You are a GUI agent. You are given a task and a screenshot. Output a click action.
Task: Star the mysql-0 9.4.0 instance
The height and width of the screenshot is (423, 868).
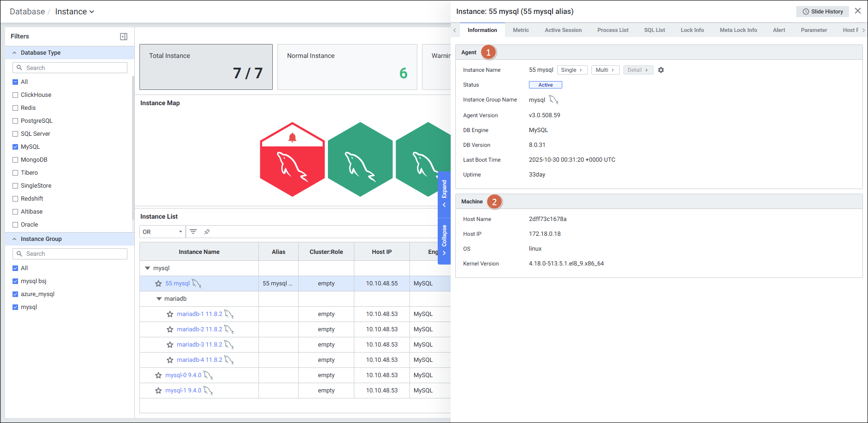click(x=158, y=375)
